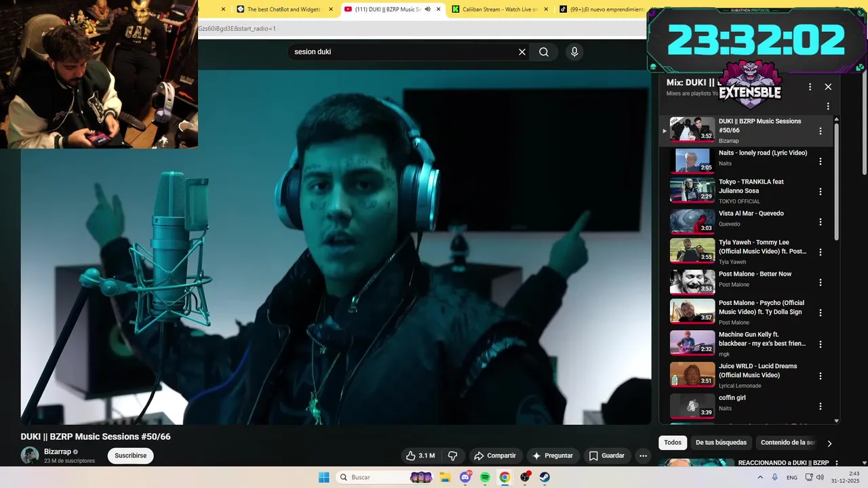Viewport: 868px width, 488px height.
Task: Open 'REACCIONANDO a DUKI || BZRP' suggested video
Action: tap(783, 463)
